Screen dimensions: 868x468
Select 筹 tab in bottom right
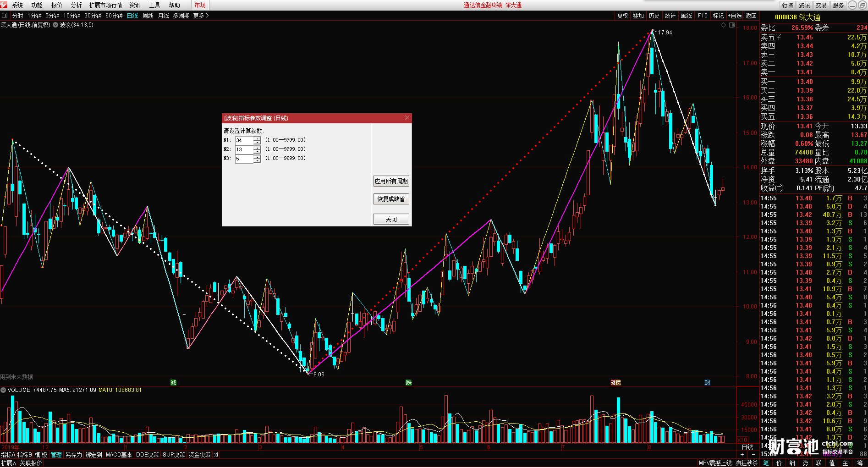860,463
